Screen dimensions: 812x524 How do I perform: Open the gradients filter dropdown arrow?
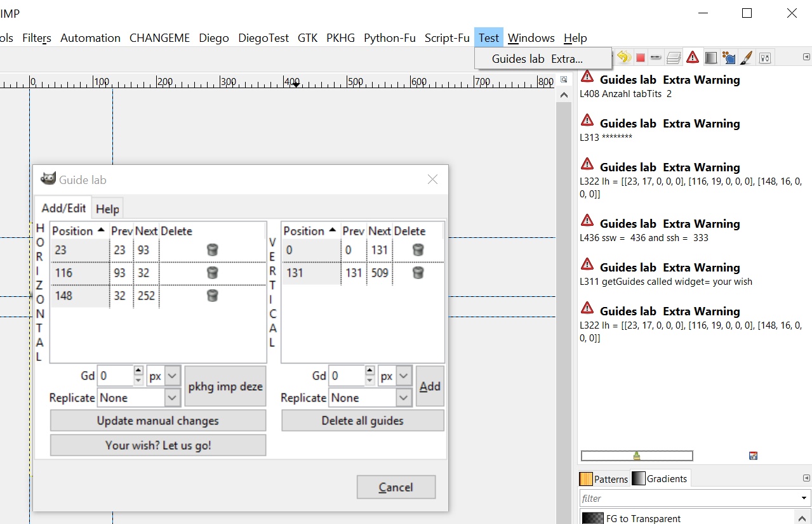click(804, 498)
